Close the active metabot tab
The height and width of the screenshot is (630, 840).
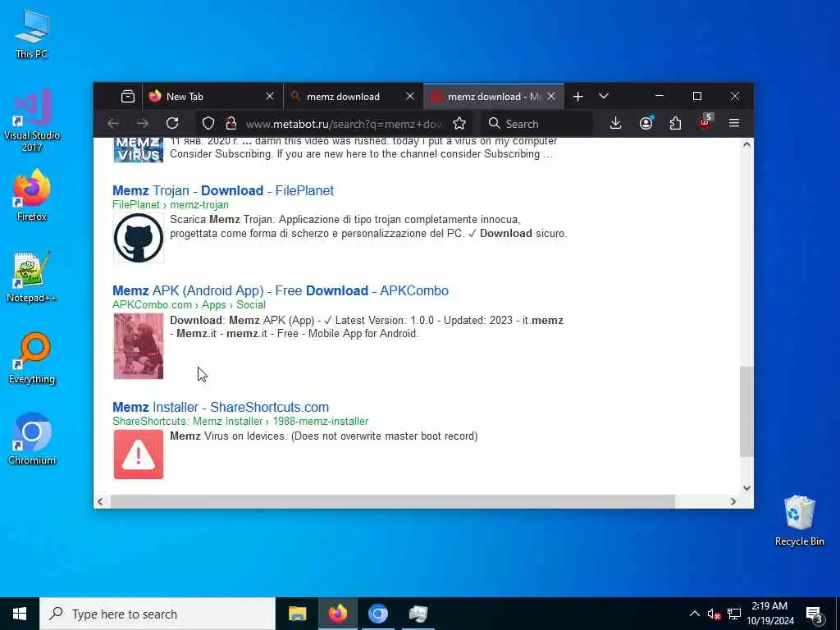click(x=551, y=97)
